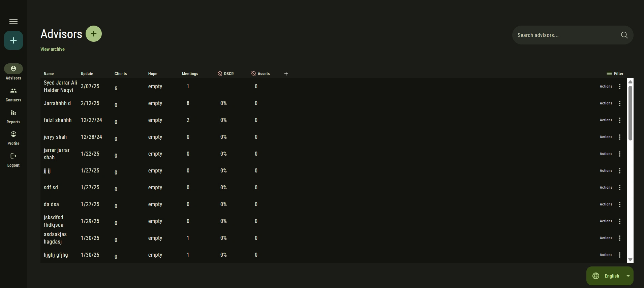This screenshot has height=288, width=644.
Task: Open Reports from the sidebar
Action: pos(13,116)
